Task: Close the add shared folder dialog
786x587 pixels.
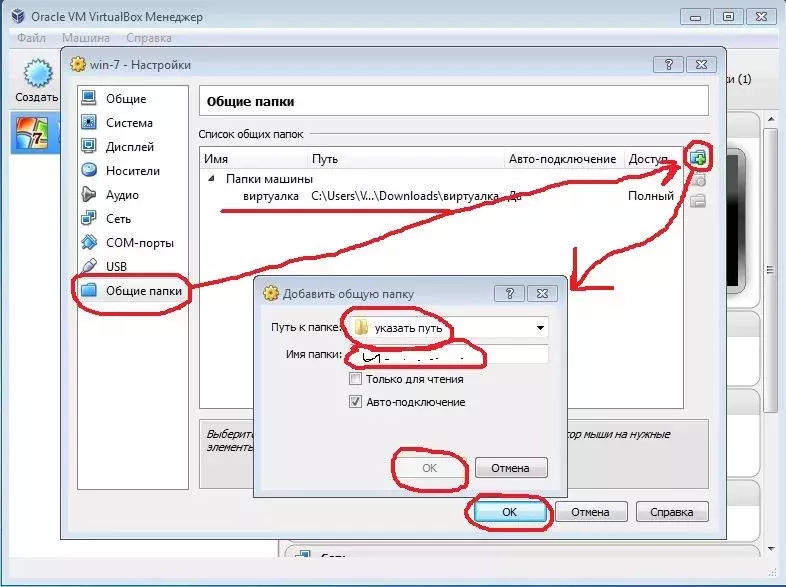Action: [542, 293]
